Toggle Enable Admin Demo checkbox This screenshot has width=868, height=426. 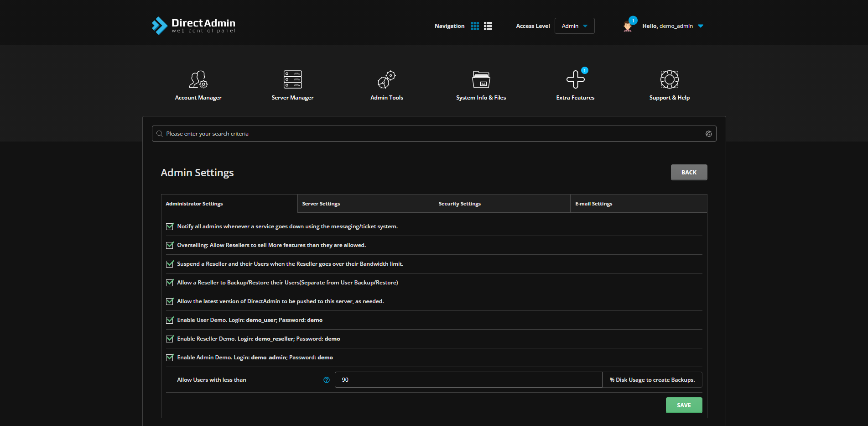170,358
